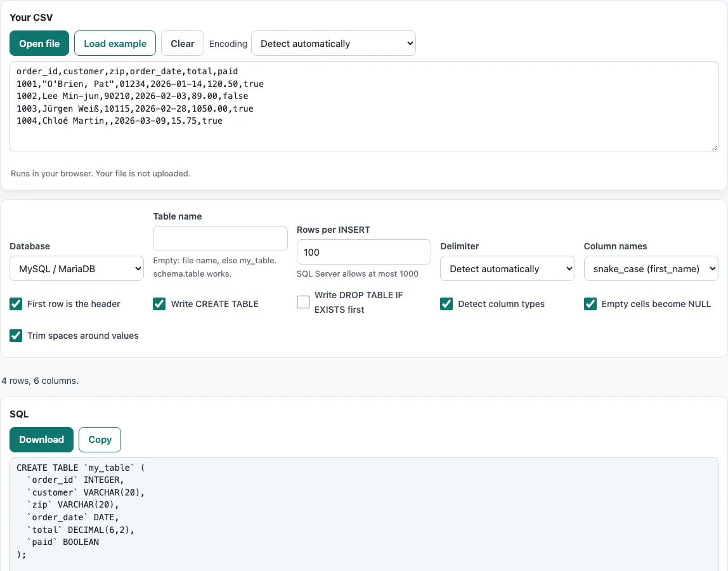
Task: Click the CSV row starting with 1001
Action: (x=140, y=84)
